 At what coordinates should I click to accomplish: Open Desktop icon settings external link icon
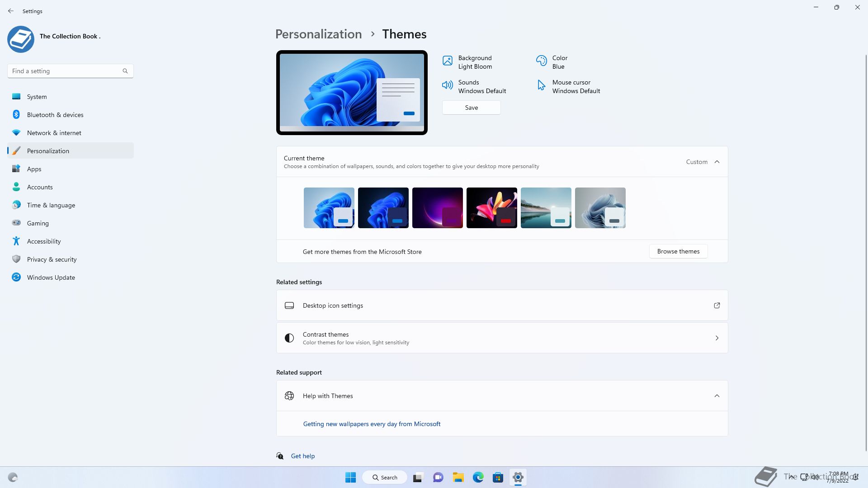pos(717,305)
